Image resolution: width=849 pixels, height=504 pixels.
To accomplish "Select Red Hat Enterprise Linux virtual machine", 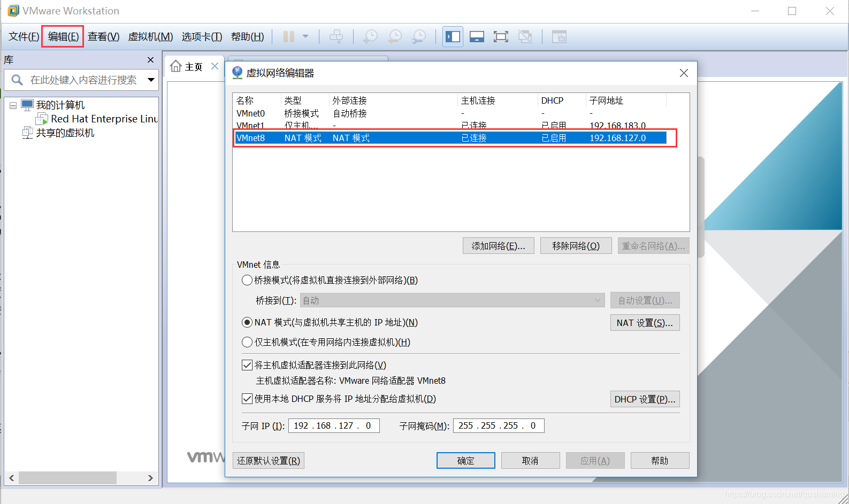I will (x=98, y=119).
